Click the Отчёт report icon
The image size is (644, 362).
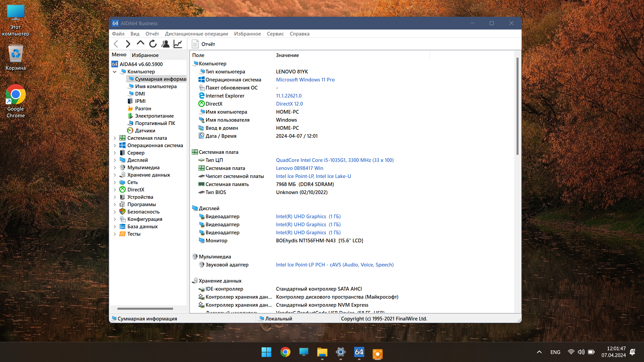[x=195, y=44]
